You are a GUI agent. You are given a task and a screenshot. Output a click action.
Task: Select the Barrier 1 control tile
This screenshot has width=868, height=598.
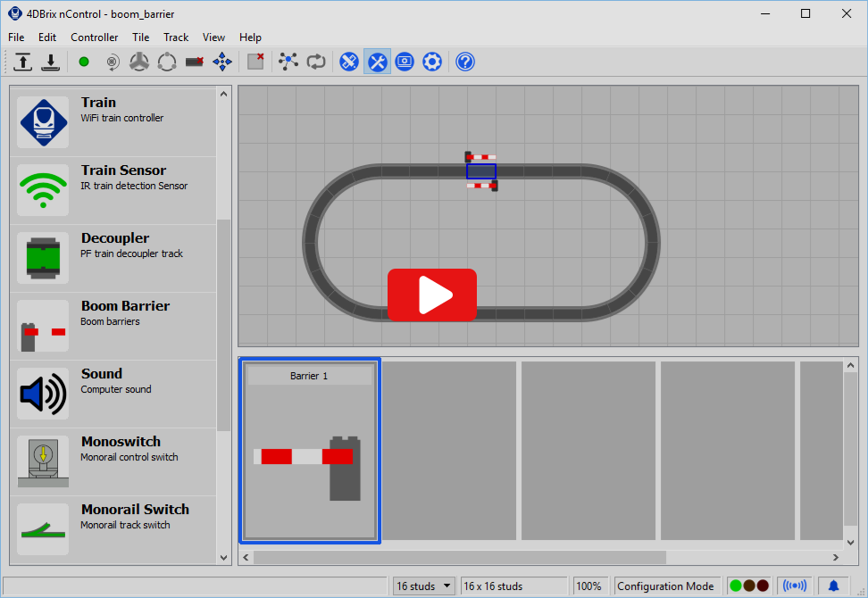click(310, 451)
